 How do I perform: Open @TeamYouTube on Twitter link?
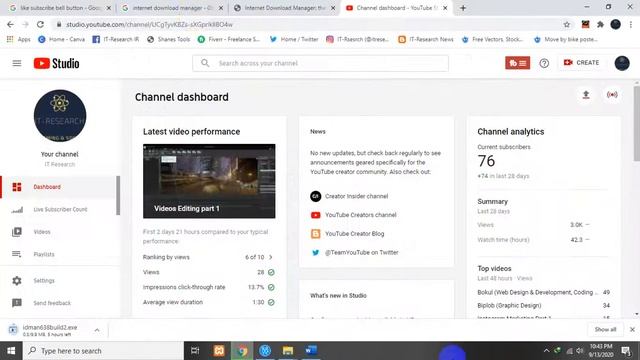click(x=361, y=253)
